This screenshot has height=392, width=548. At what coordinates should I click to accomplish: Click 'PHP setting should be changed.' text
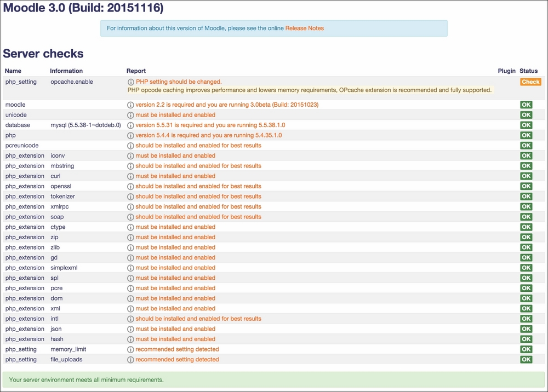[x=179, y=82]
